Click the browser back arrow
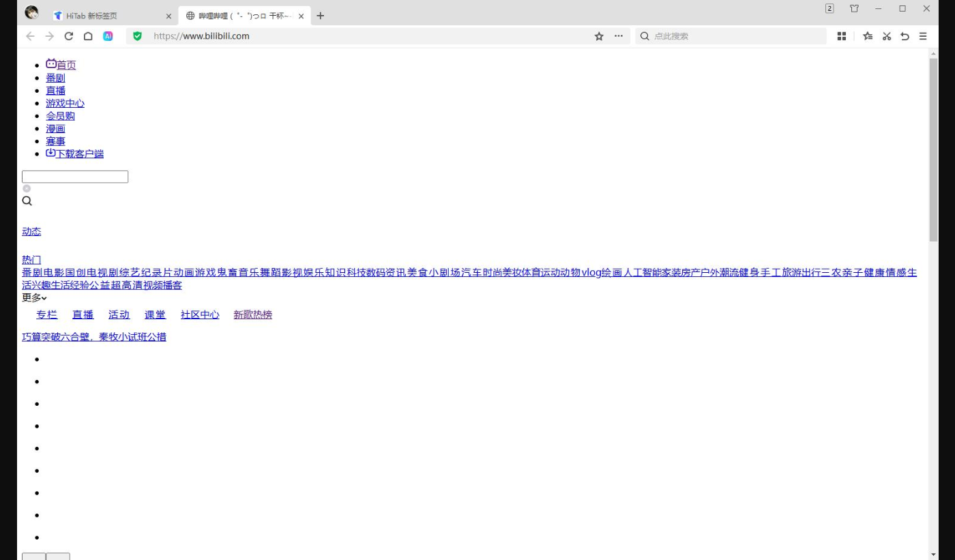 point(30,36)
